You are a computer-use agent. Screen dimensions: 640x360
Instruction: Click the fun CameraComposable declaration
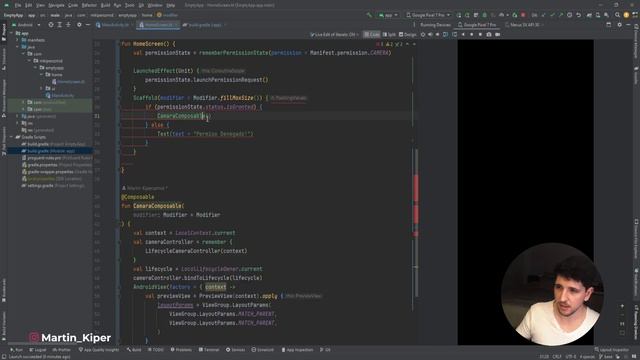point(152,206)
